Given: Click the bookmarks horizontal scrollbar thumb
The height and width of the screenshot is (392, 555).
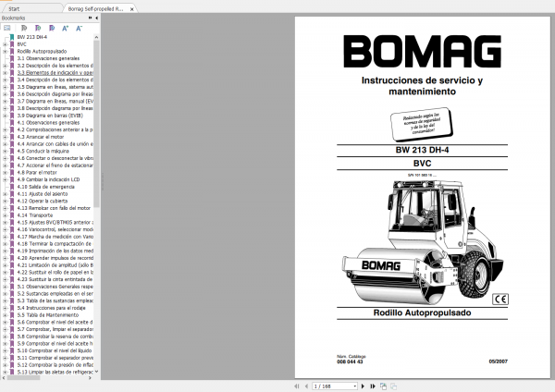Looking at the screenshot, I should (23, 378).
